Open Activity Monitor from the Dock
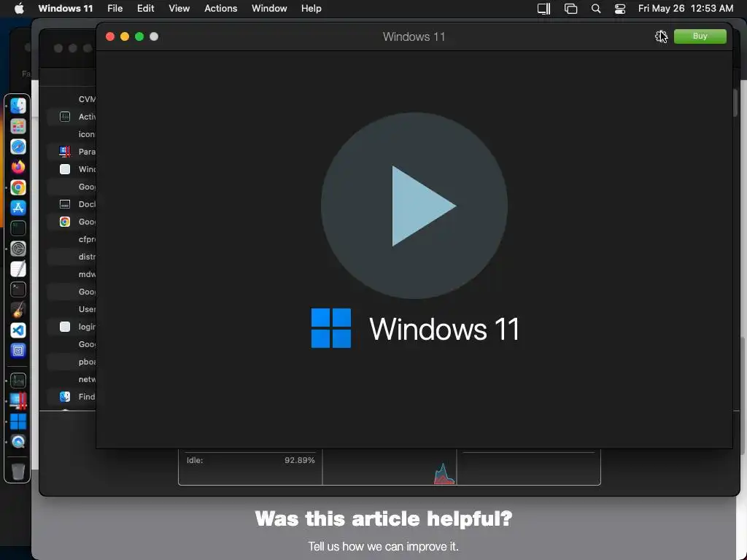 click(x=18, y=381)
